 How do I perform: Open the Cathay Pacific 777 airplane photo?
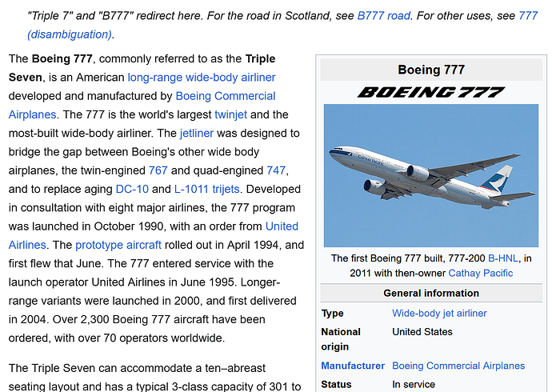430,175
